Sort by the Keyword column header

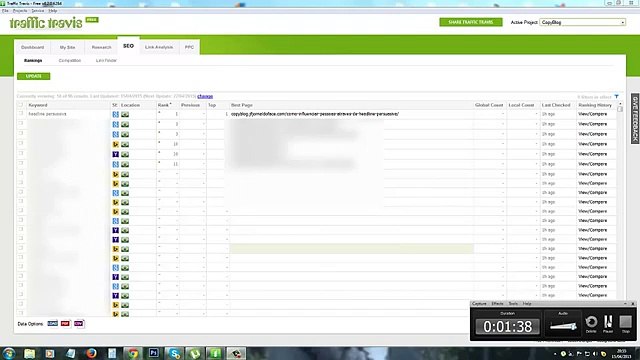[38, 105]
